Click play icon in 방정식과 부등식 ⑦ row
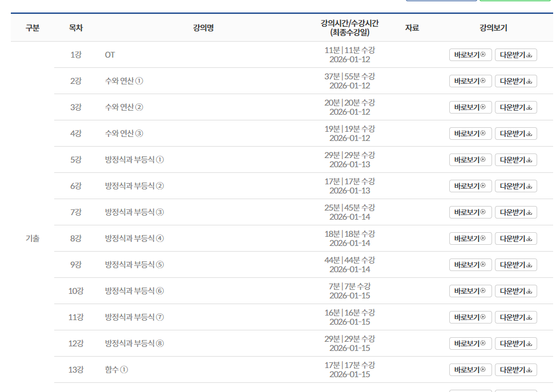 pyautogui.click(x=483, y=317)
